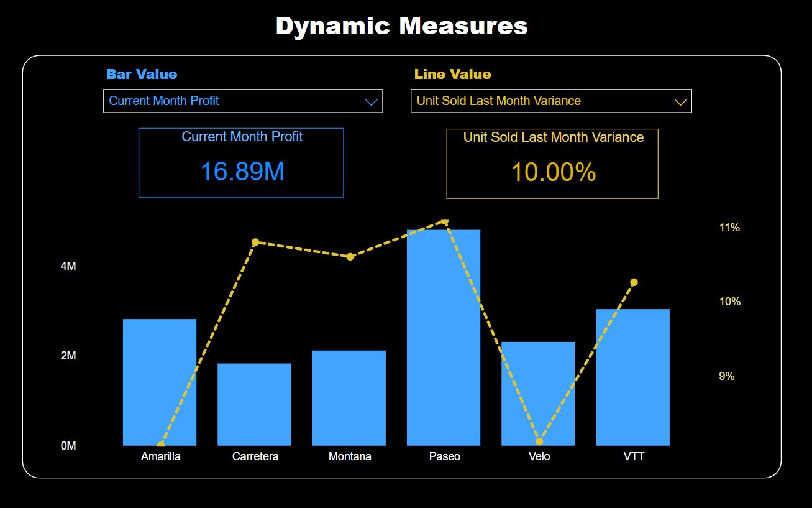Click the 4M left axis value
812x508 pixels.
pyautogui.click(x=68, y=266)
